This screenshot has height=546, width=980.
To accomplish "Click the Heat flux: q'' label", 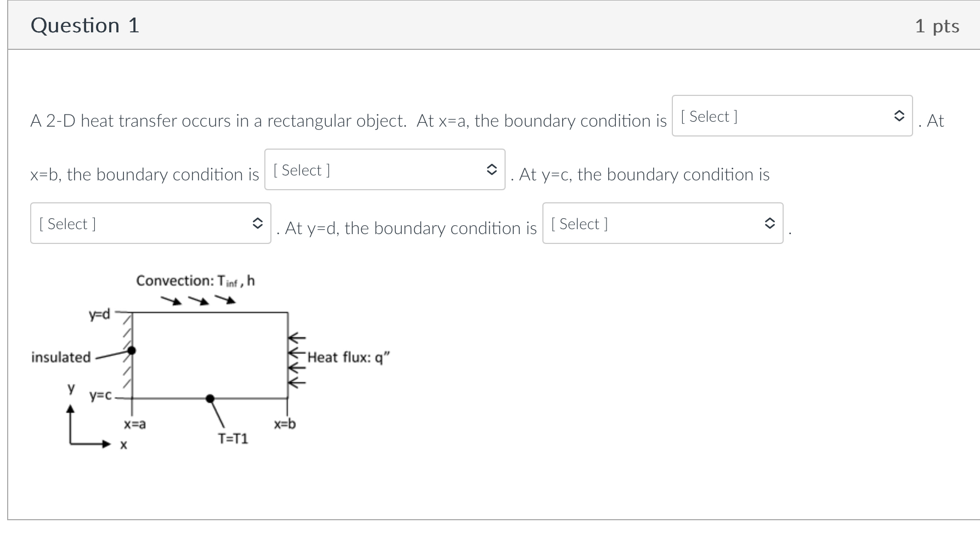I will tap(349, 357).
